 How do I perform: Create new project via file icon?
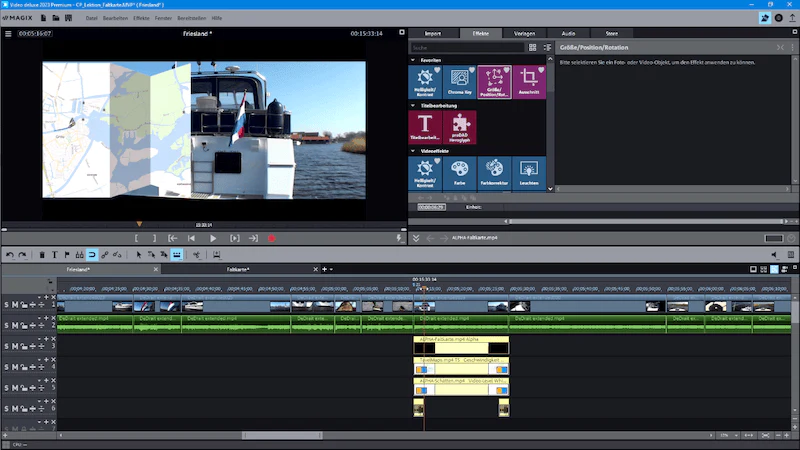(x=43, y=18)
